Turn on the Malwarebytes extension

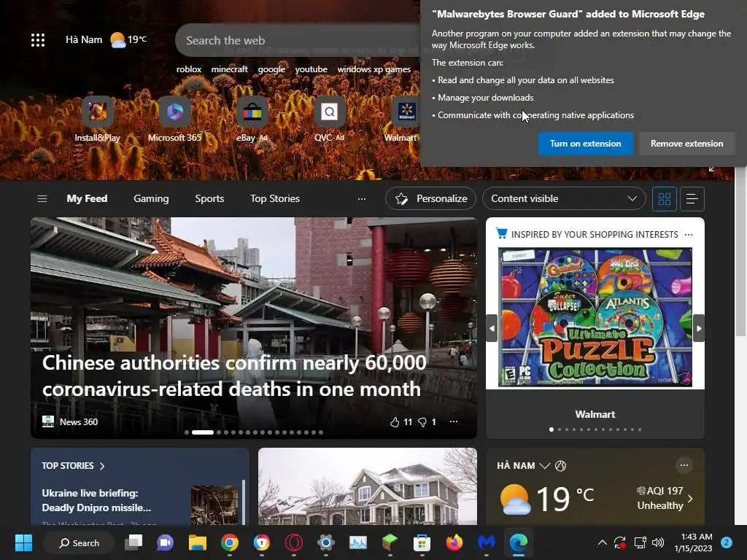pos(586,144)
